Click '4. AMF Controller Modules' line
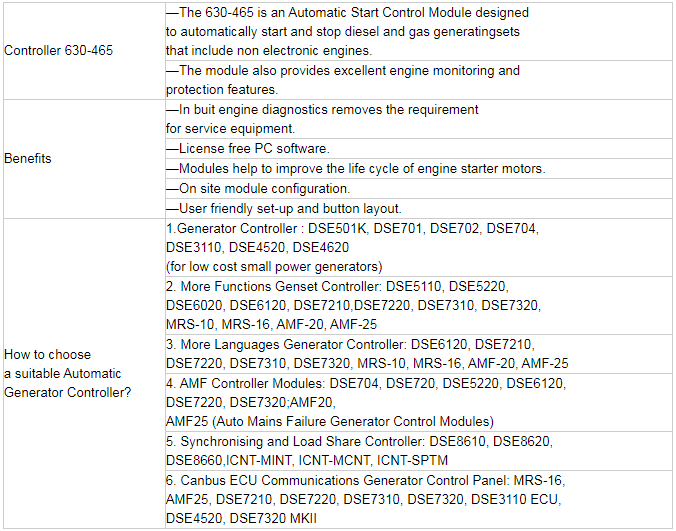The height and width of the screenshot is (531, 676). click(x=366, y=384)
